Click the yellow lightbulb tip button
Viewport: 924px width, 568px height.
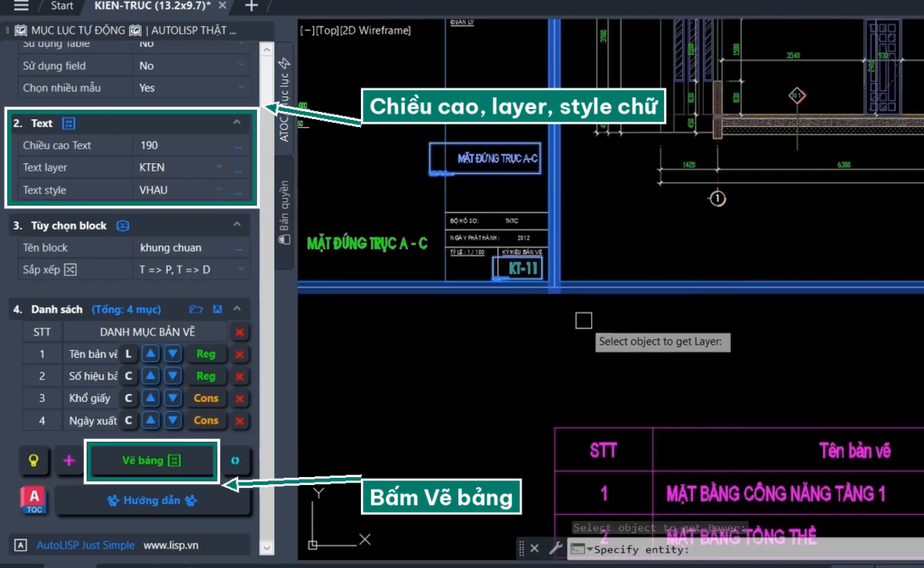[x=33, y=461]
